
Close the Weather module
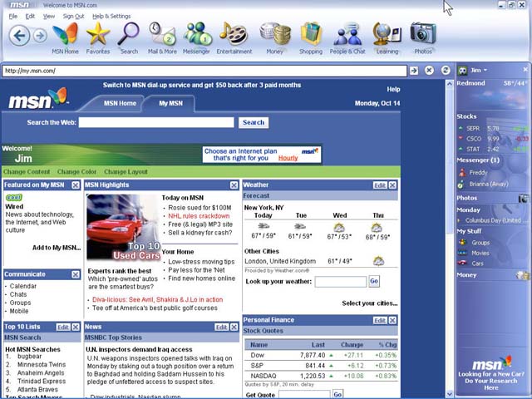click(x=392, y=185)
